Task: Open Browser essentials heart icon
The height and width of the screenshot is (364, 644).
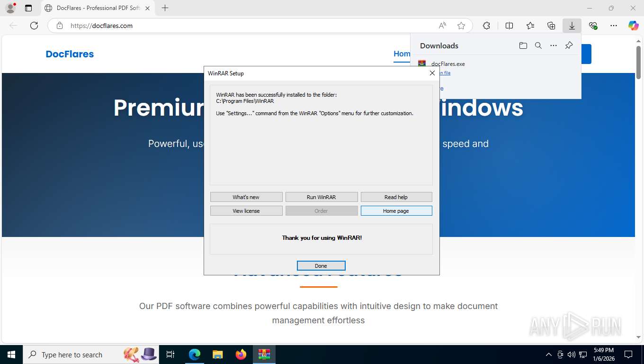Action: click(593, 26)
